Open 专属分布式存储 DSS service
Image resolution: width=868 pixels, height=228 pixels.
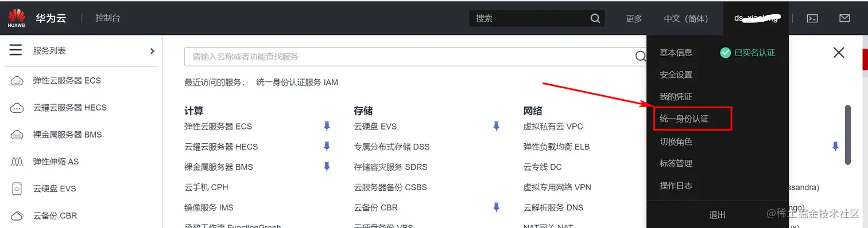tap(392, 147)
